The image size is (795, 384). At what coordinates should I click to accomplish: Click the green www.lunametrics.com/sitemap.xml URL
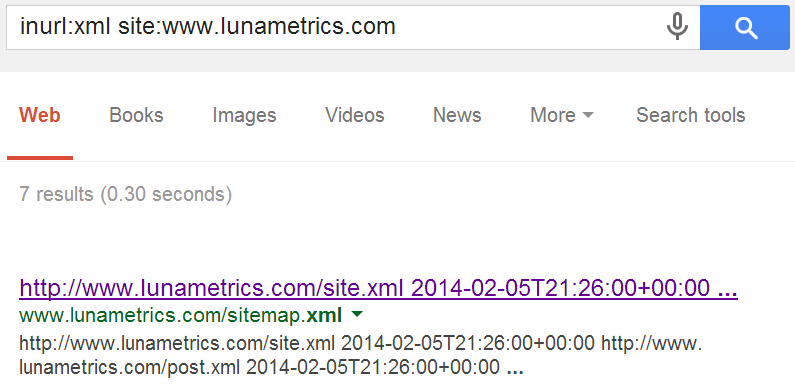[x=180, y=315]
